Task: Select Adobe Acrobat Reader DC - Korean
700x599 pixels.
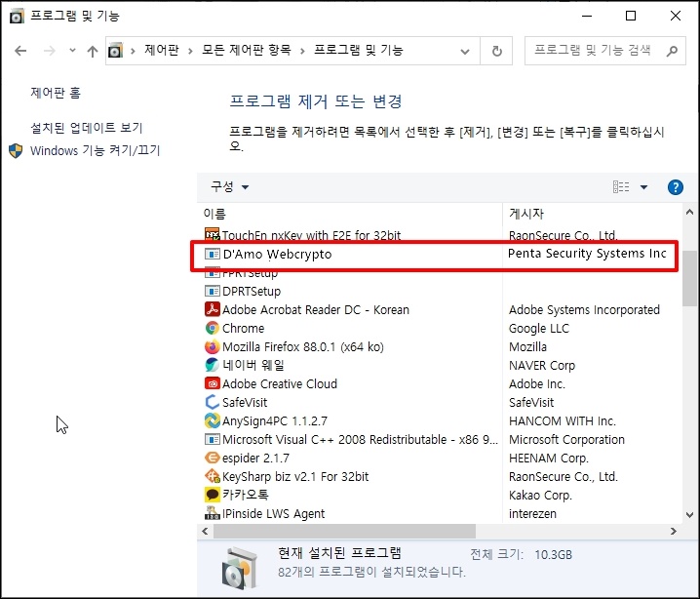Action: click(x=316, y=310)
